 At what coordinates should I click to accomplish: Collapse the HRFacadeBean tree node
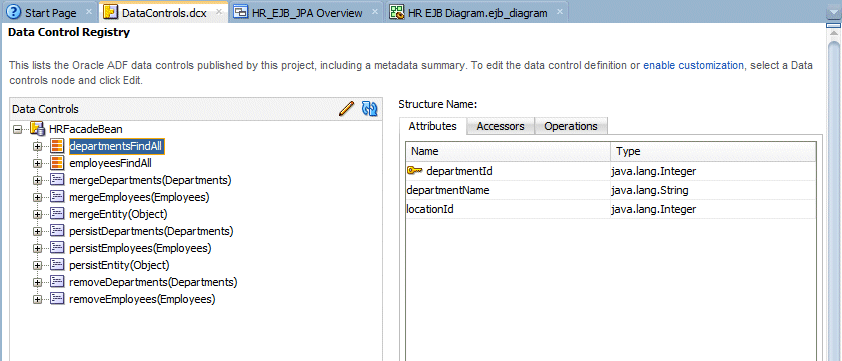pos(17,129)
